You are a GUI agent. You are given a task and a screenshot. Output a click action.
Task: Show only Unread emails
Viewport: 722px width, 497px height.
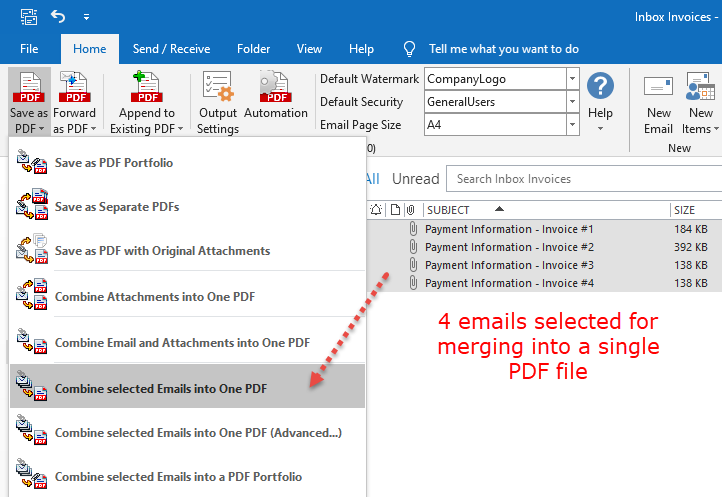click(x=415, y=179)
